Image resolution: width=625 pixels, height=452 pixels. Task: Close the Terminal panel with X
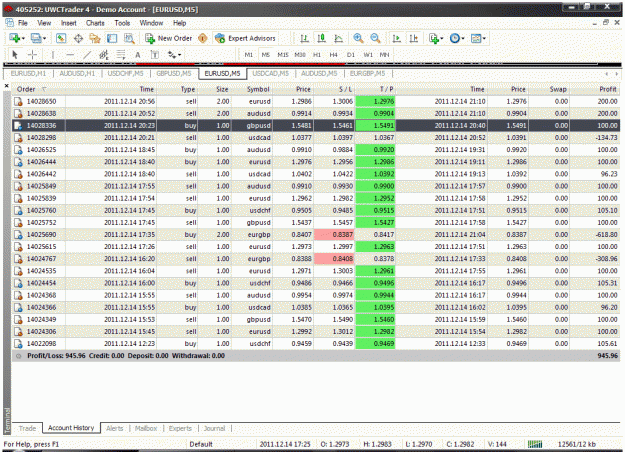6,86
